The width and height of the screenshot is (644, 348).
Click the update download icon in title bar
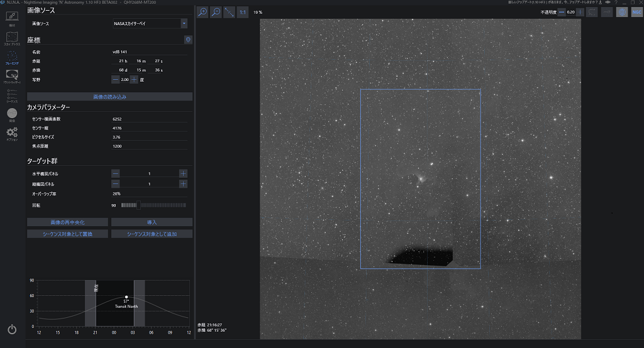coord(600,3)
